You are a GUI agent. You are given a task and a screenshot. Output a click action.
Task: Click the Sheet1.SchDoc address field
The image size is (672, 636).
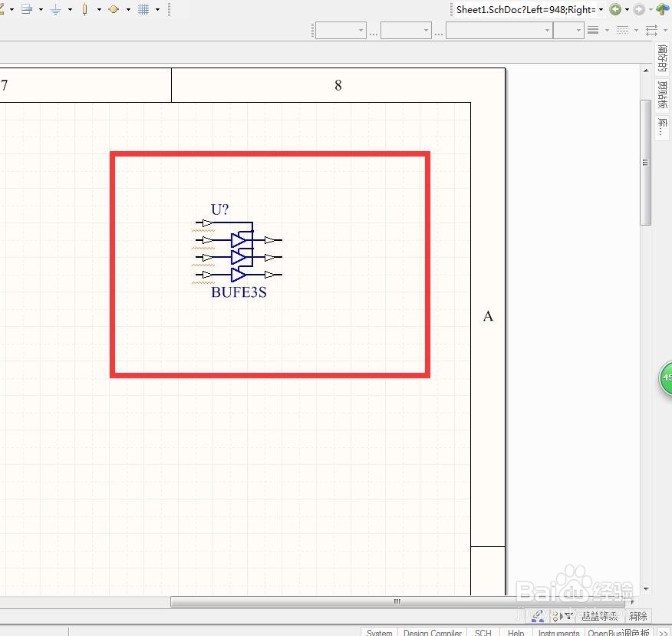pyautogui.click(x=525, y=9)
